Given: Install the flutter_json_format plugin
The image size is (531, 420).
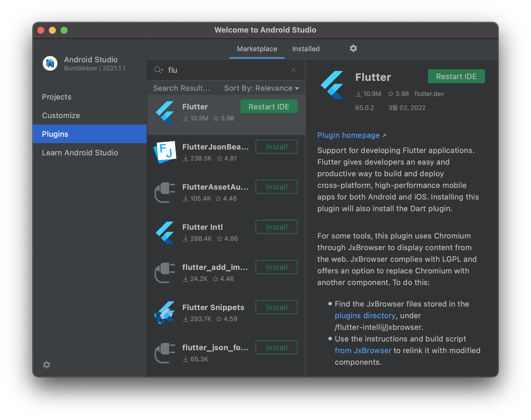Looking at the screenshot, I should [277, 348].
